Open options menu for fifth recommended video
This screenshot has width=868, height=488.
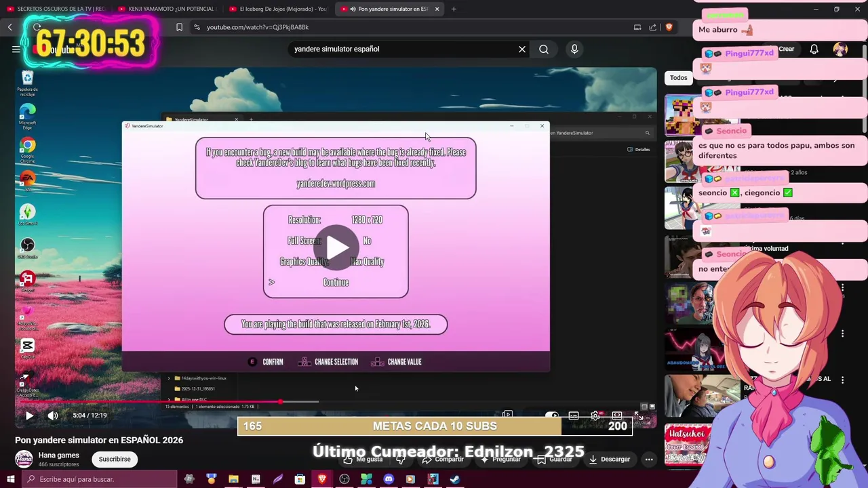coord(842,289)
